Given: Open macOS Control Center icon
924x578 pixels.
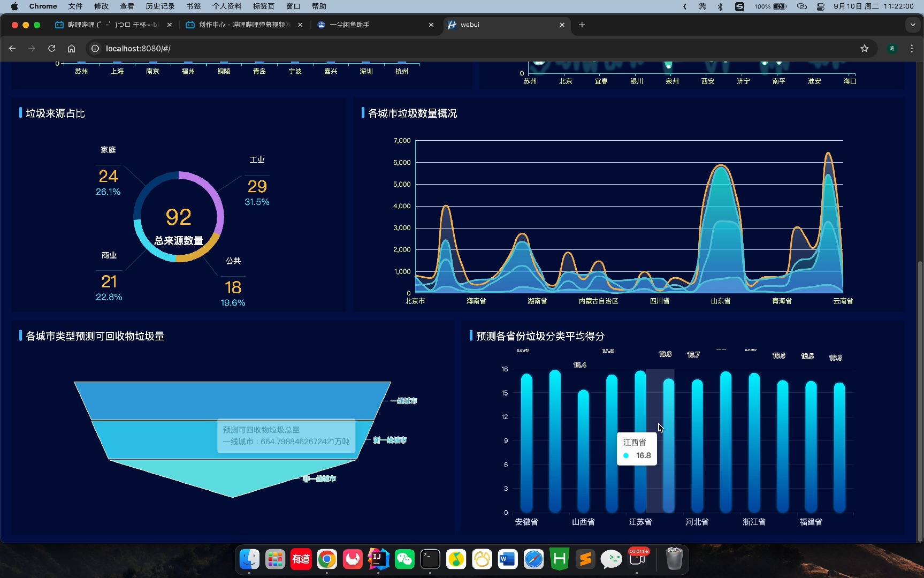Looking at the screenshot, I should coord(821,6).
